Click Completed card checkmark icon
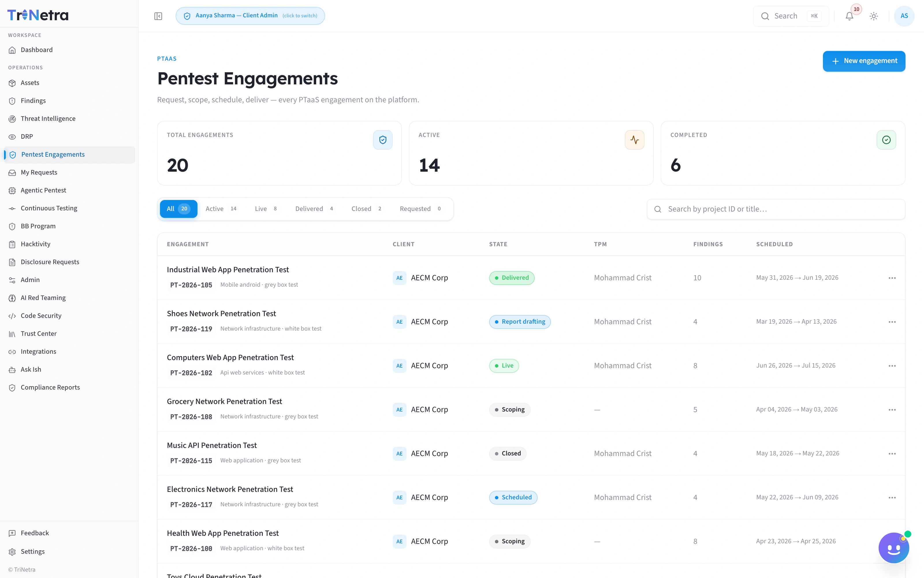Image resolution: width=924 pixels, height=578 pixels. click(886, 140)
